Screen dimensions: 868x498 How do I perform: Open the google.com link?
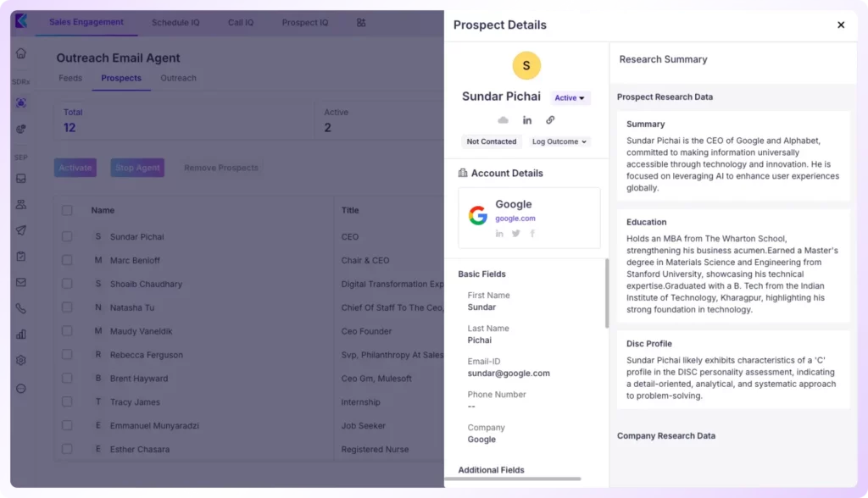(515, 219)
